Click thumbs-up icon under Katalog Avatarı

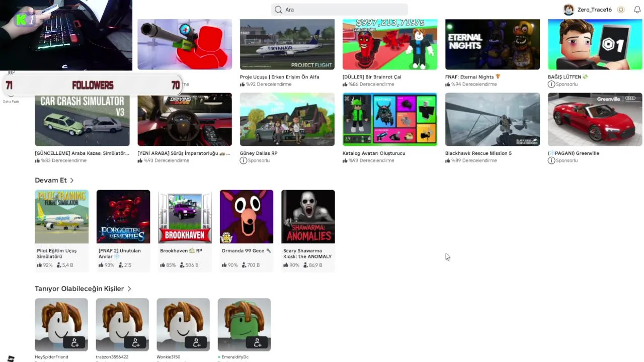(x=345, y=160)
